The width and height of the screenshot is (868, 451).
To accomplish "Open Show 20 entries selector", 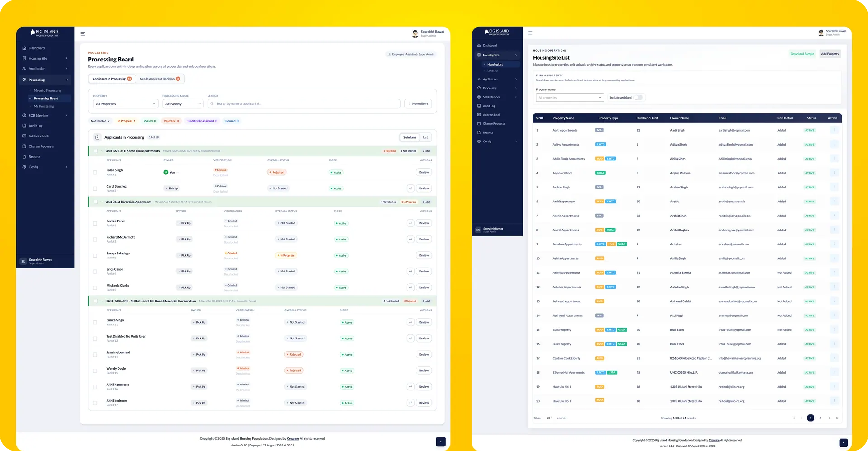I will click(x=549, y=418).
